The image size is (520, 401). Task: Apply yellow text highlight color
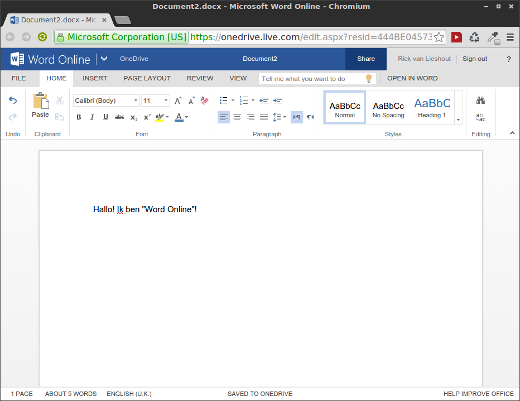click(160, 117)
